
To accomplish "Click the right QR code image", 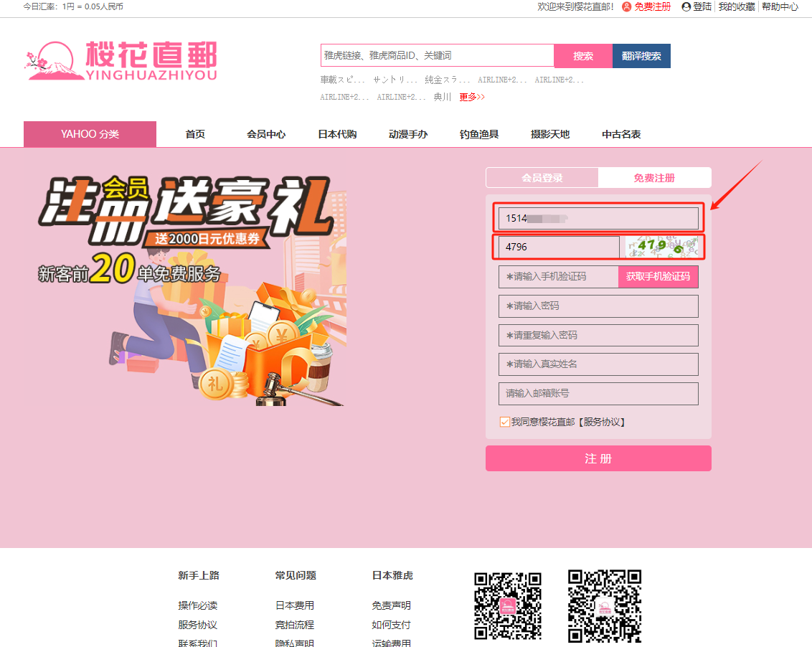I will tap(604, 605).
